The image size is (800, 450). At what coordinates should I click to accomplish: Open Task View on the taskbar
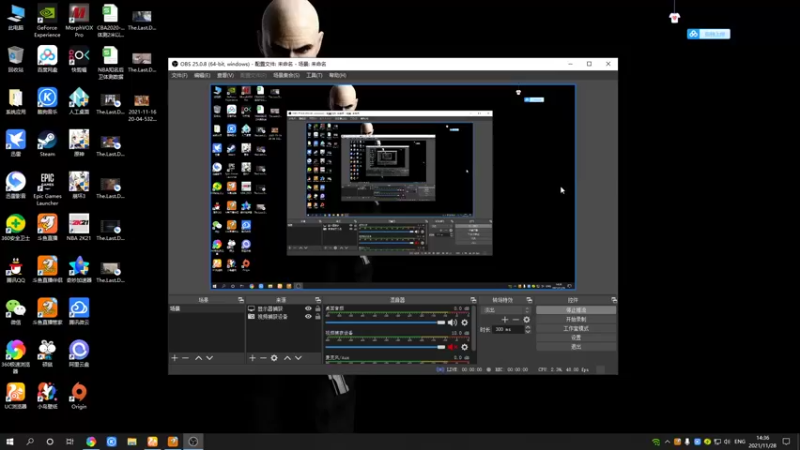(x=70, y=442)
